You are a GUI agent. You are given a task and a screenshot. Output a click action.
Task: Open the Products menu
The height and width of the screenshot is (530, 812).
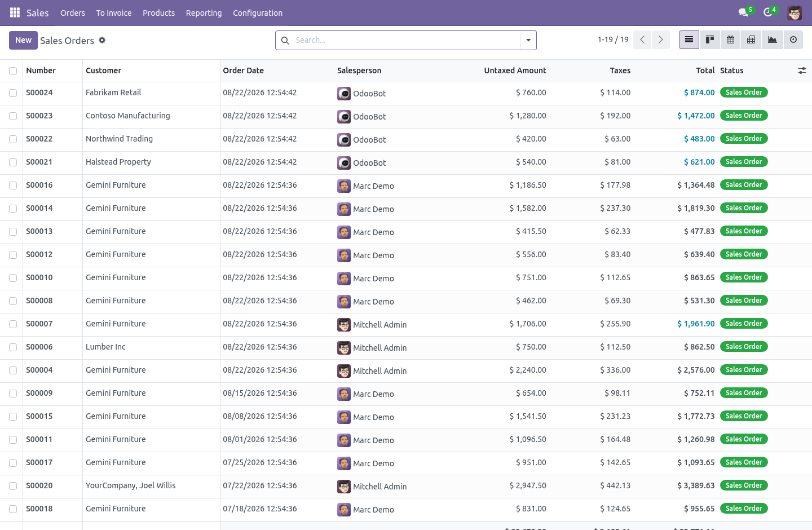(x=158, y=12)
